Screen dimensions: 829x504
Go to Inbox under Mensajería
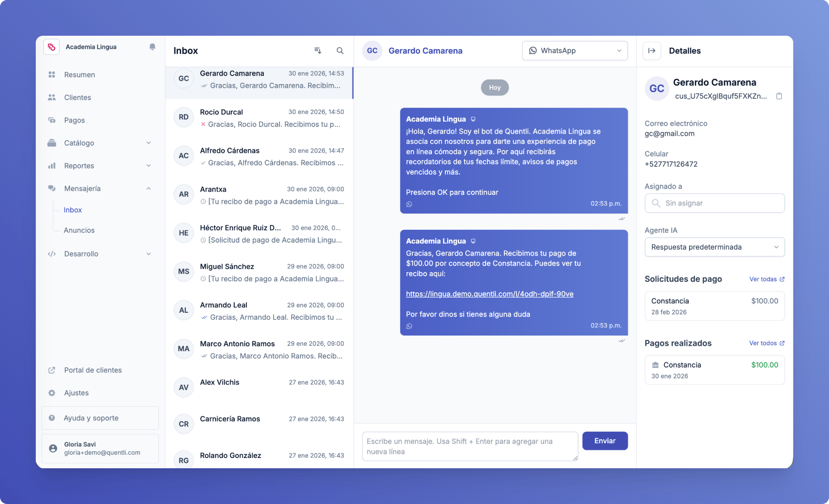(x=73, y=210)
